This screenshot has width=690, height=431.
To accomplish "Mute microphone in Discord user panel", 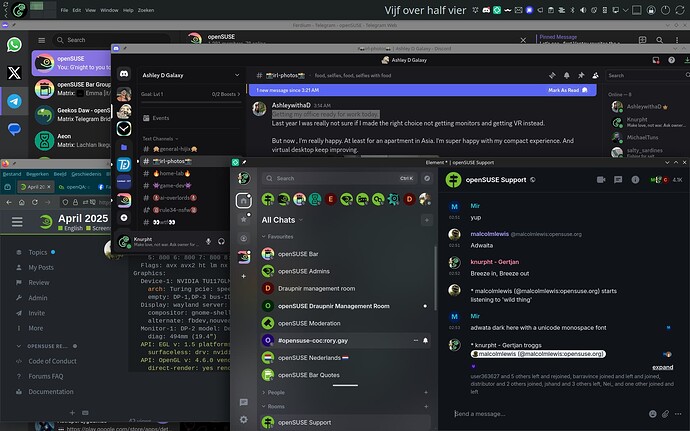I will (x=206, y=241).
